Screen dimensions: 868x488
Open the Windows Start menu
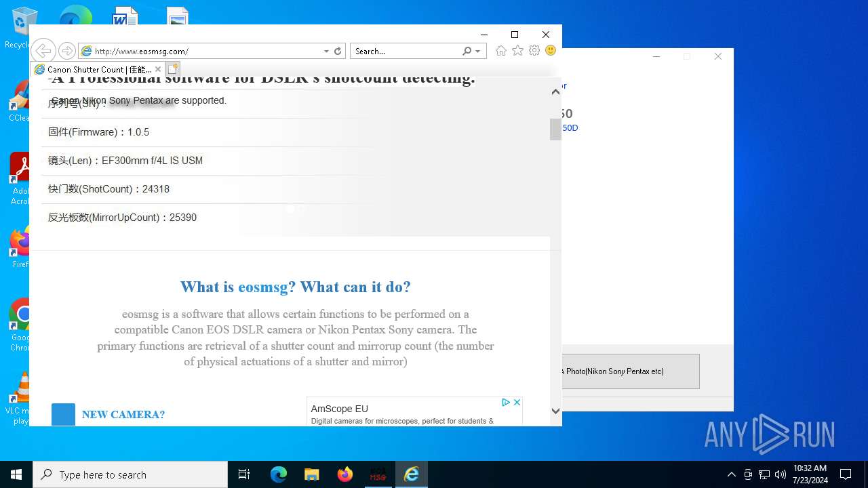point(16,474)
